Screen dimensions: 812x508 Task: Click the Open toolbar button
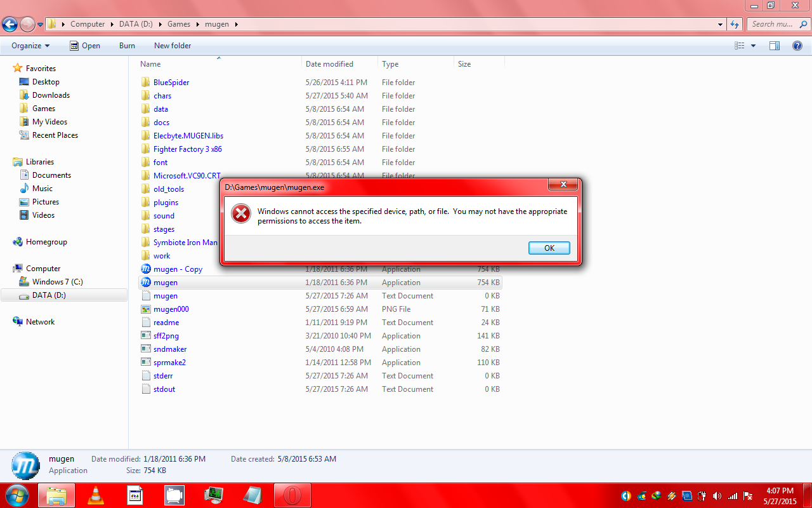(x=84, y=46)
